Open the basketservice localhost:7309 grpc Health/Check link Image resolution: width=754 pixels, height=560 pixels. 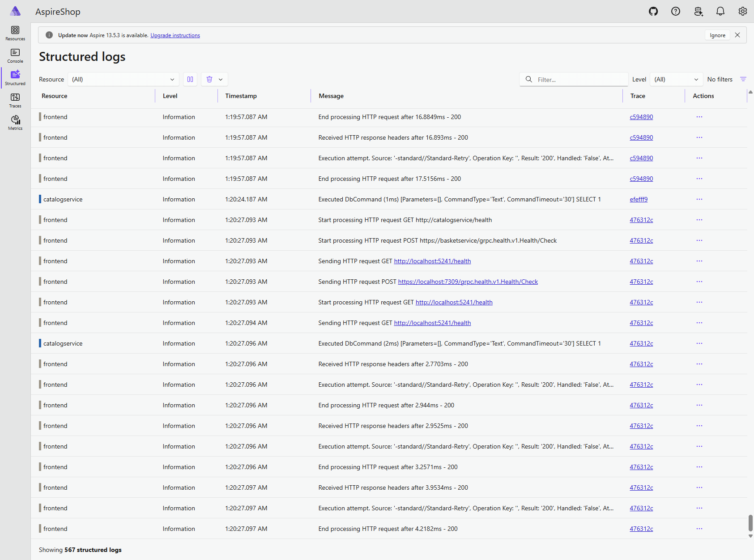[x=468, y=282]
